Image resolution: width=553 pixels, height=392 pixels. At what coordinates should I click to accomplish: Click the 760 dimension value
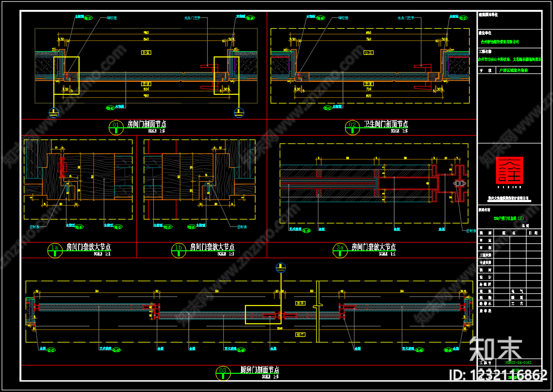[368, 40]
